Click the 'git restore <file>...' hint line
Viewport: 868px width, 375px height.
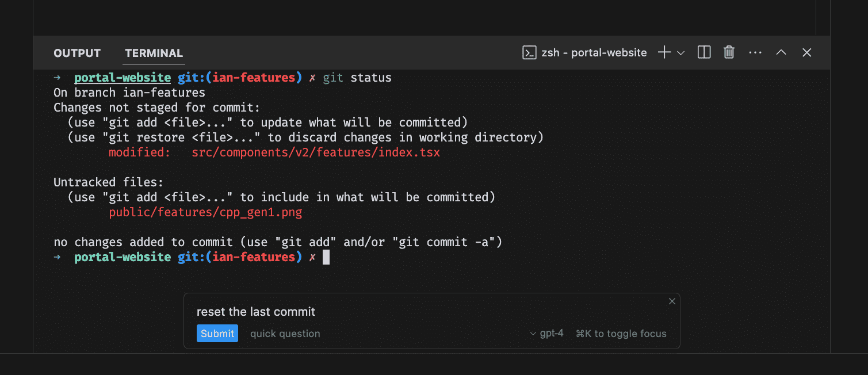tap(305, 137)
